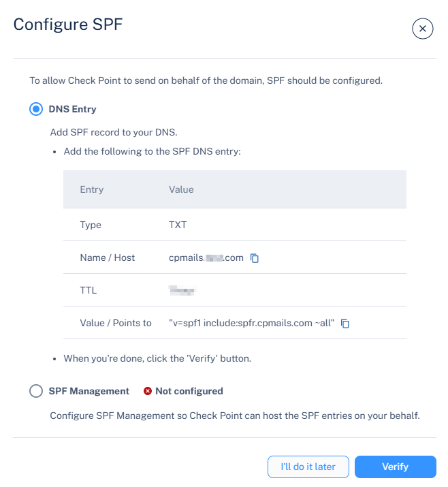The height and width of the screenshot is (487, 448).
Task: Click the Type row label
Action: pyautogui.click(x=91, y=225)
